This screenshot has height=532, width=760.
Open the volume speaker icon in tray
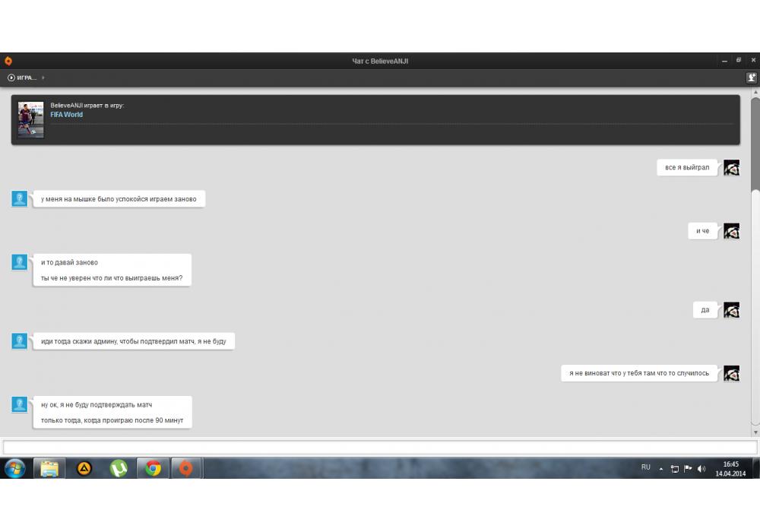(701, 468)
